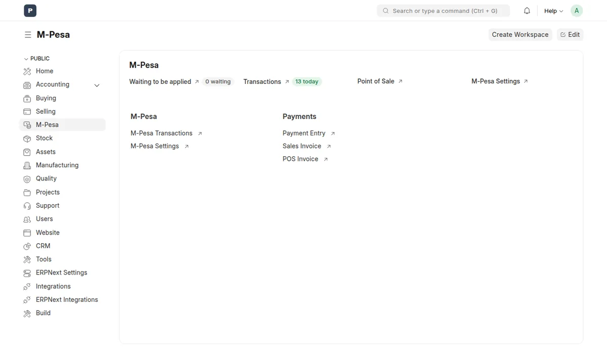Viewport: 607px width, 364px height.
Task: Open the Selling workspace
Action: 46,112
